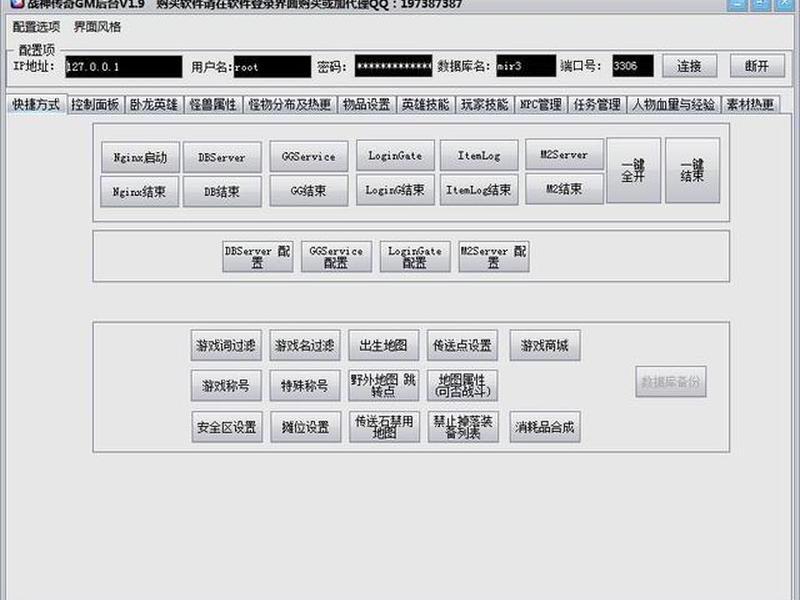Click the DB结束 button
Viewport: 800px width, 600px height.
pos(222,192)
